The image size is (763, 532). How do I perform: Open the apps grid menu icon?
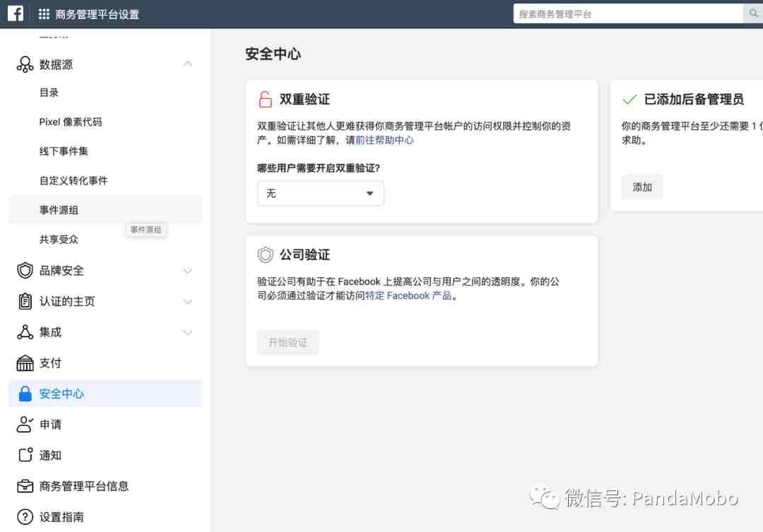click(44, 14)
